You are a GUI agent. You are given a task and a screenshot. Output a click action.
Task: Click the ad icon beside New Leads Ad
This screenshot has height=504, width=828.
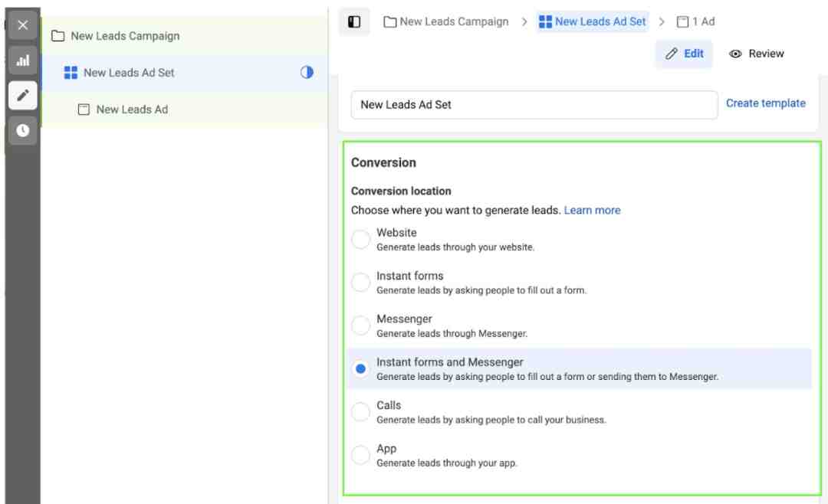coord(84,110)
